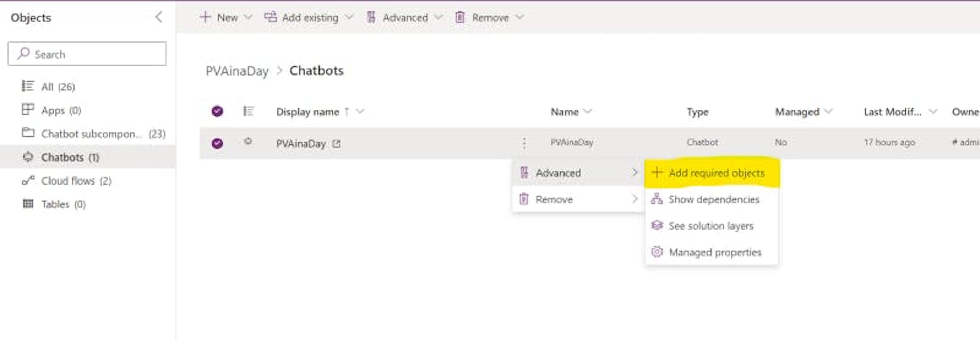Click the folder icon for Chatbot subcomponents
980x340 pixels.
[28, 133]
